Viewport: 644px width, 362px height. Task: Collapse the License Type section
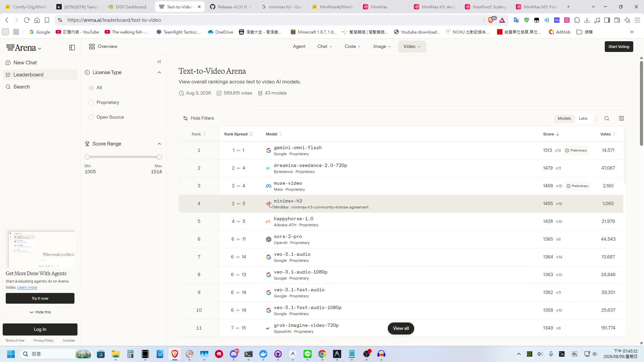tap(159, 72)
